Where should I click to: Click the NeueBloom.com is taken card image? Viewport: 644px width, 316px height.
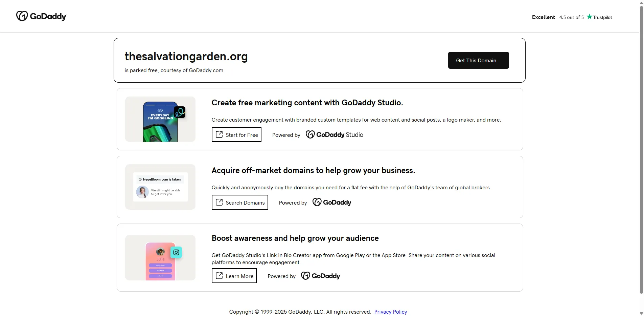pyautogui.click(x=160, y=187)
